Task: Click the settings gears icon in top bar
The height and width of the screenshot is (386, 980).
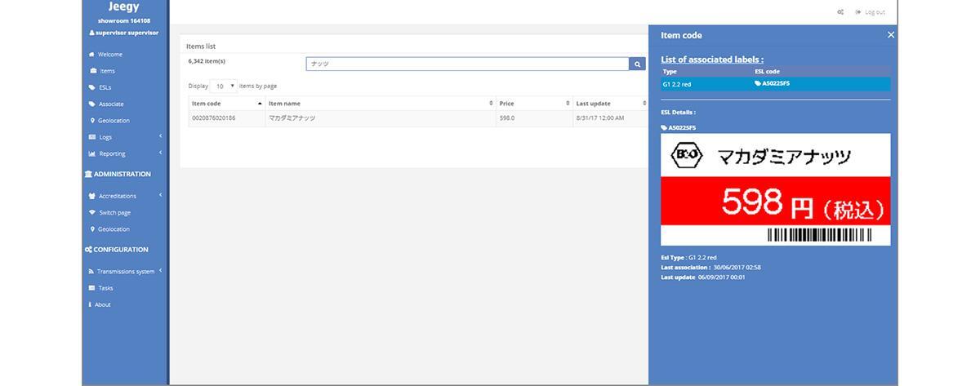Action: [840, 12]
